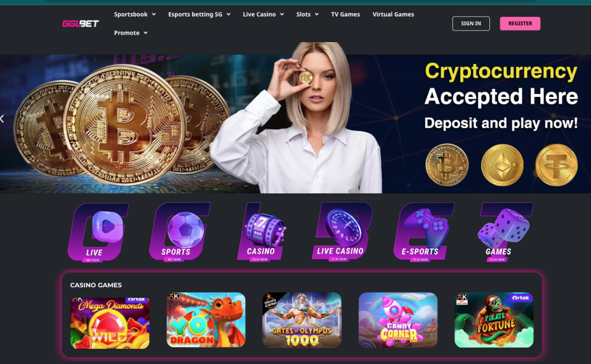The height and width of the screenshot is (364, 591).
Task: Open the Pirate Fortune game thumbnail
Action: pos(494,320)
